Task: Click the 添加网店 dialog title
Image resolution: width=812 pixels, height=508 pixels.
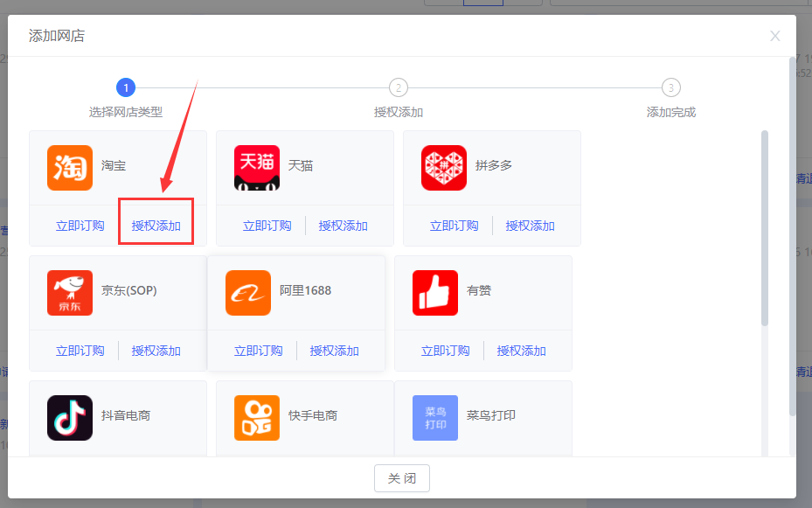Action: [x=57, y=36]
